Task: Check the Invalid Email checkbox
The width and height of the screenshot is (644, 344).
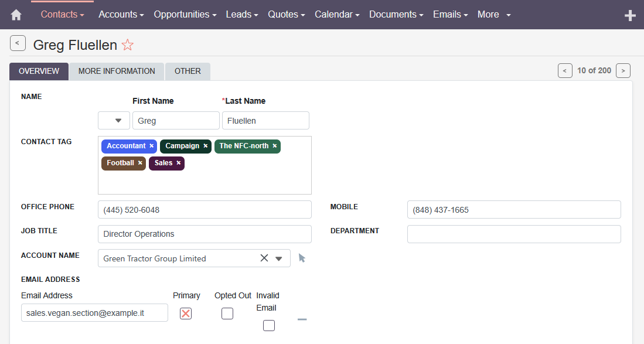Action: pos(268,325)
